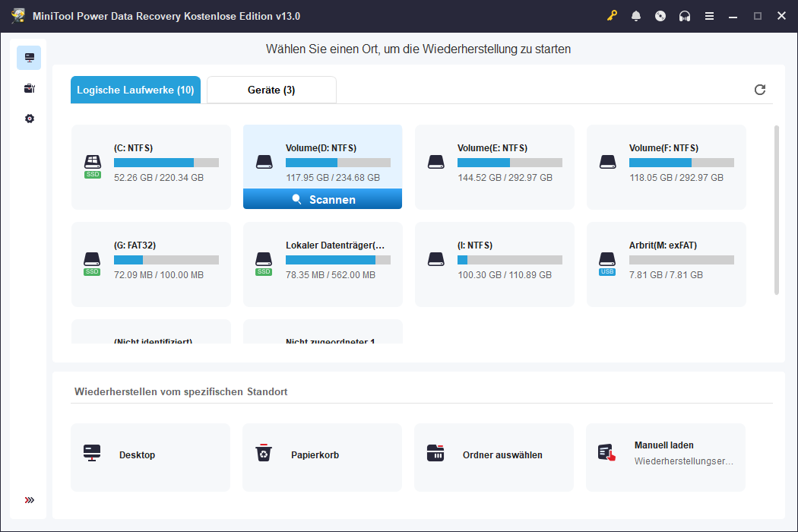Click the "144.52 GB / 292.97 GB" text

click(505, 178)
